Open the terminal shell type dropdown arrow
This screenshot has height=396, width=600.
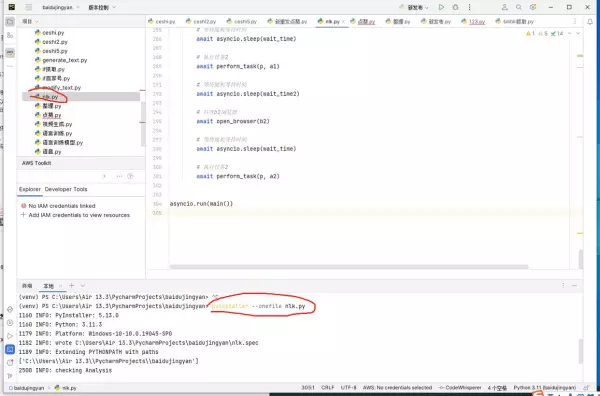(83, 285)
